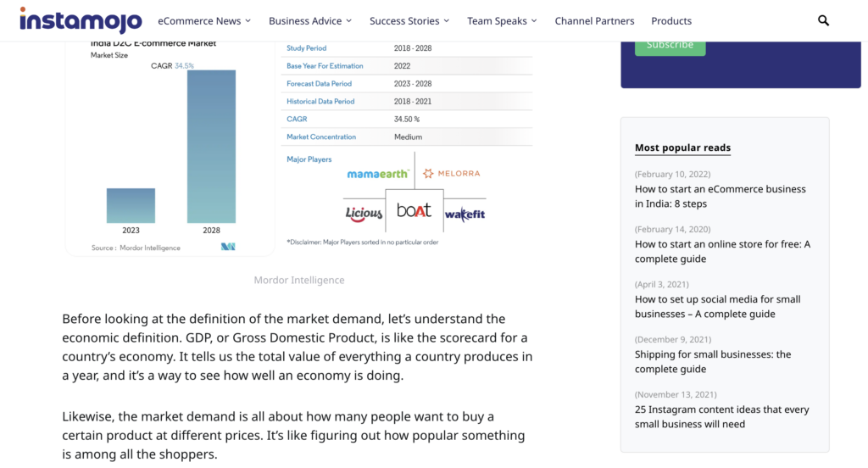This screenshot has width=868, height=468.
Task: Open 'How to start an eCommerce business' article
Action: click(x=720, y=197)
